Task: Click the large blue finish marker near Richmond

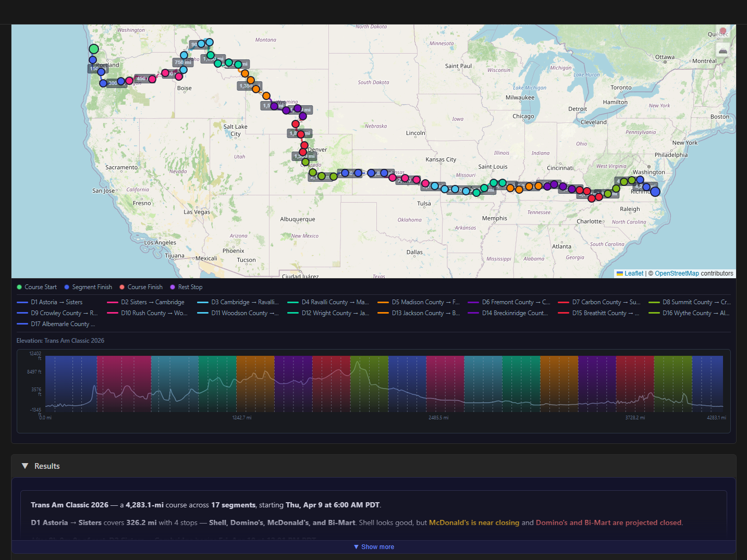Action: click(655, 192)
